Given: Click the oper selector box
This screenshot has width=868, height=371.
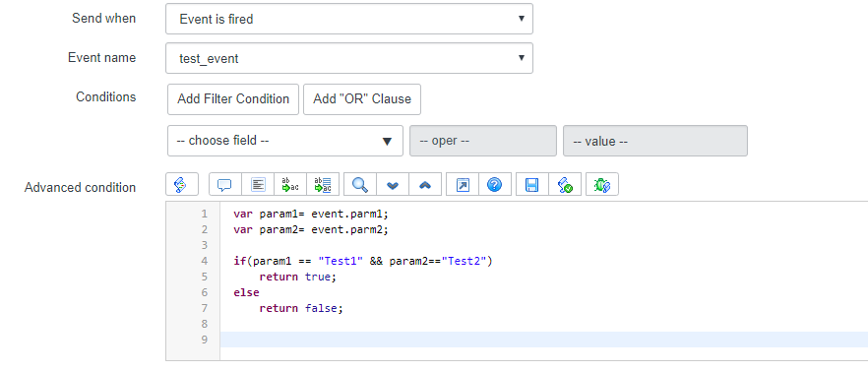Looking at the screenshot, I should tap(482, 141).
